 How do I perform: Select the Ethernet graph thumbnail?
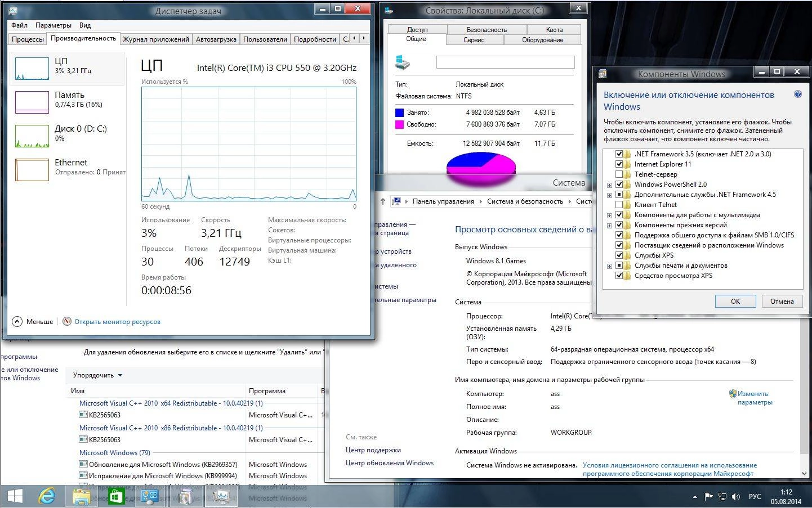pos(32,170)
